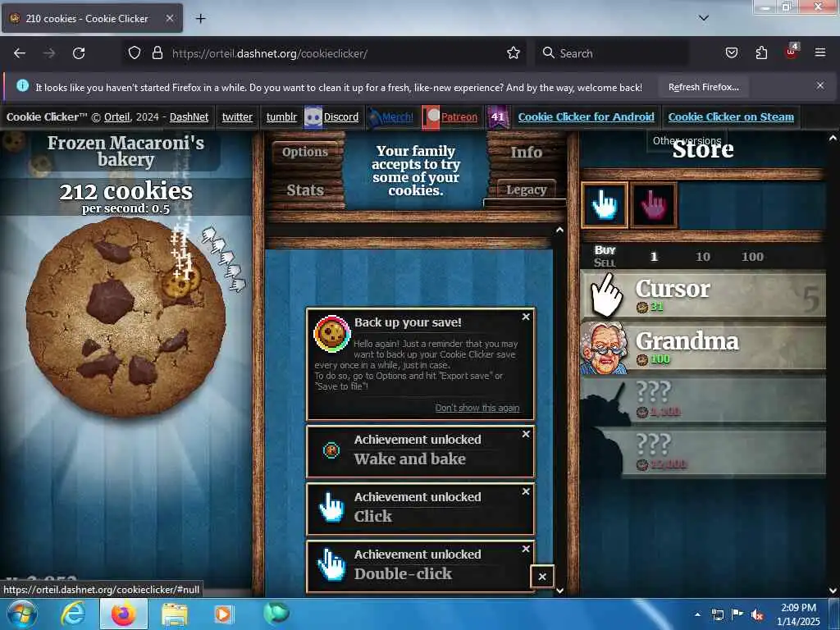This screenshot has width=840, height=630.
Task: Open the twitter link
Action: coord(237,116)
